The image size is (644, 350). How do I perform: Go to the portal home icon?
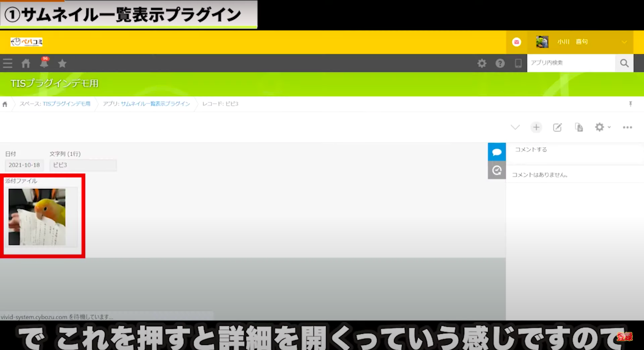tap(26, 64)
